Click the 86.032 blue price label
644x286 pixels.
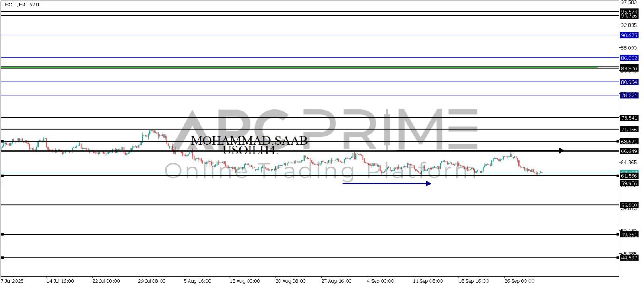pyautogui.click(x=629, y=58)
